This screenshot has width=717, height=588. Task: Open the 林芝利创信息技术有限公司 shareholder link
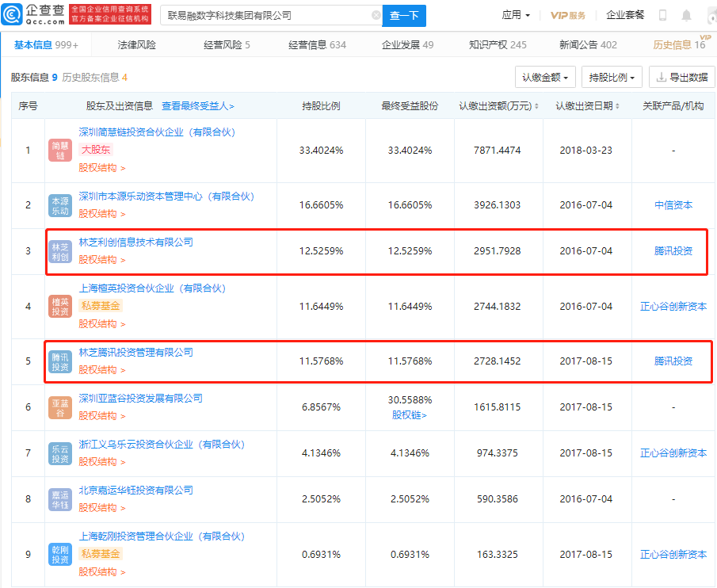coord(135,242)
